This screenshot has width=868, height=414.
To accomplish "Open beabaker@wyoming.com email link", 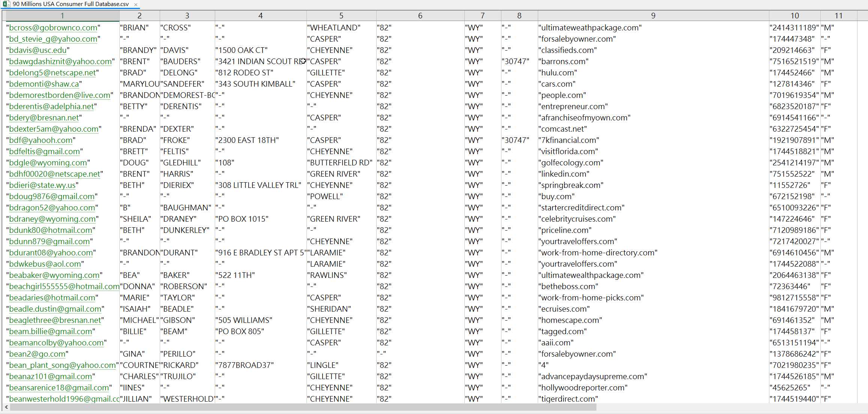I will pos(54,275).
